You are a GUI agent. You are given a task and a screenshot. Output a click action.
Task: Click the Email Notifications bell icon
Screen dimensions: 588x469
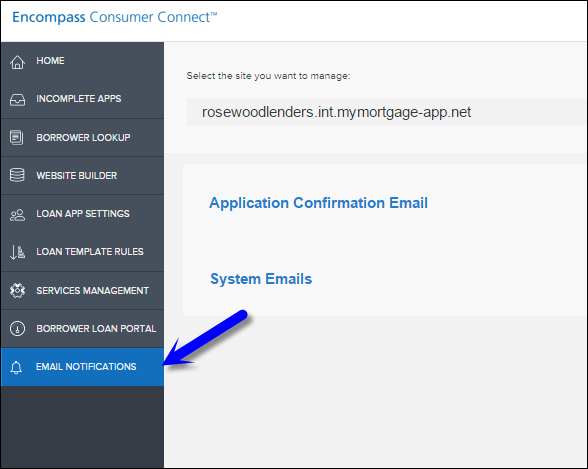click(16, 367)
